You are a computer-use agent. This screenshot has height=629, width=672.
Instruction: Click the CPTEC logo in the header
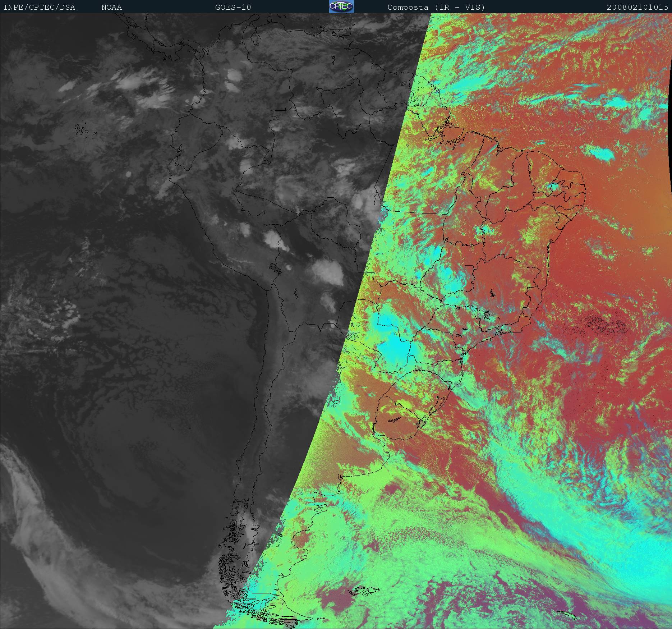coord(341,6)
